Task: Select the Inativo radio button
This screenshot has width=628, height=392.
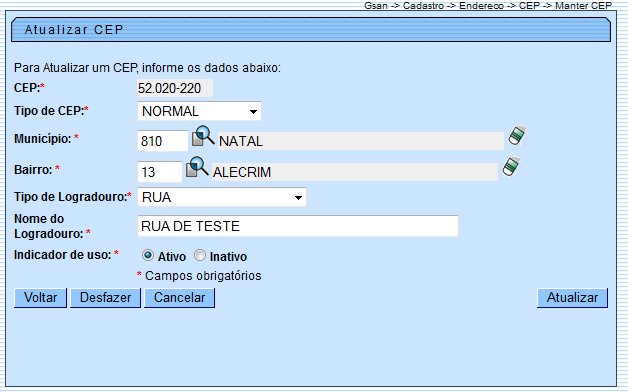Action: (200, 255)
